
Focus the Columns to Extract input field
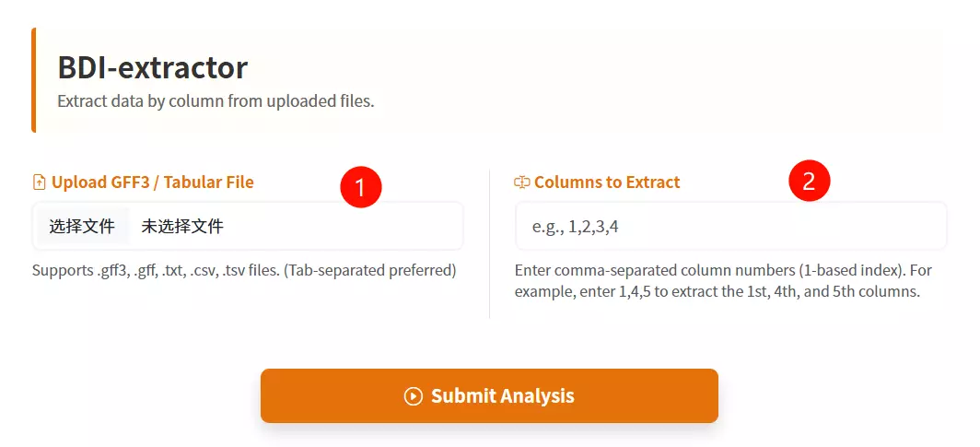[x=730, y=226]
